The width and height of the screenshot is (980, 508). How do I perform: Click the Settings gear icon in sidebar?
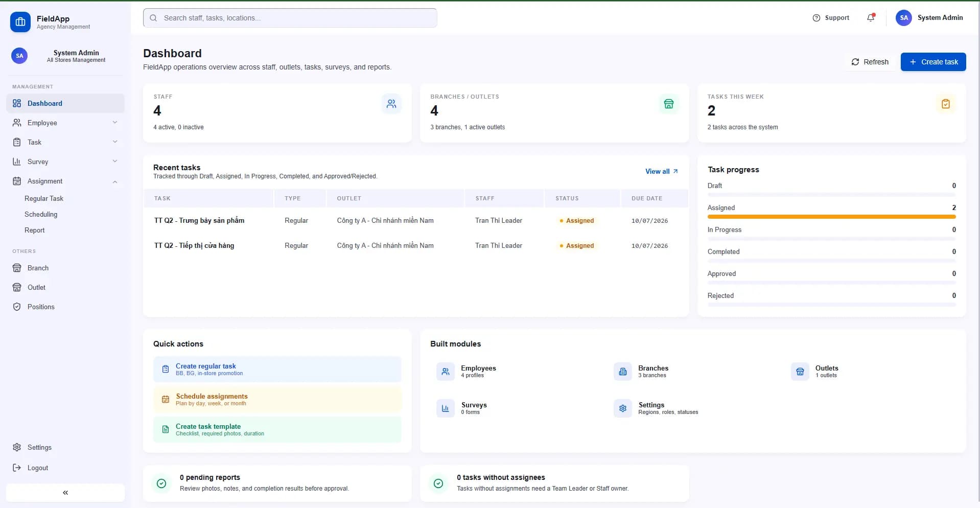[17, 447]
